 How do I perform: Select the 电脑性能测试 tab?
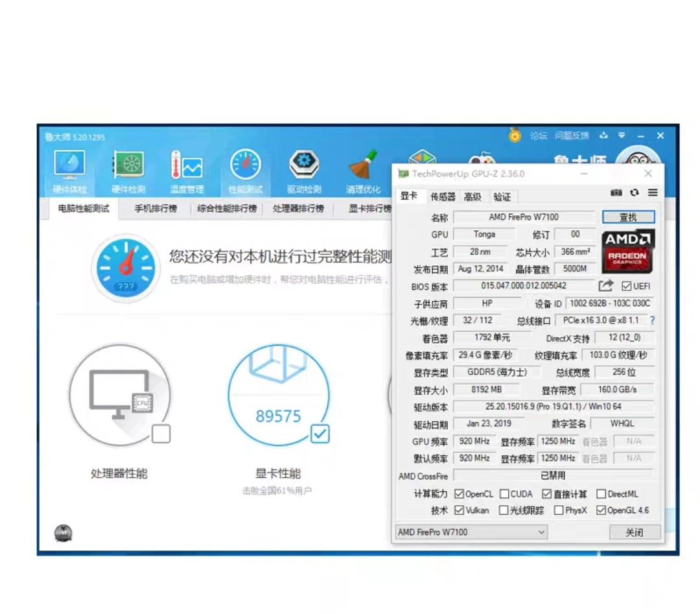(84, 209)
